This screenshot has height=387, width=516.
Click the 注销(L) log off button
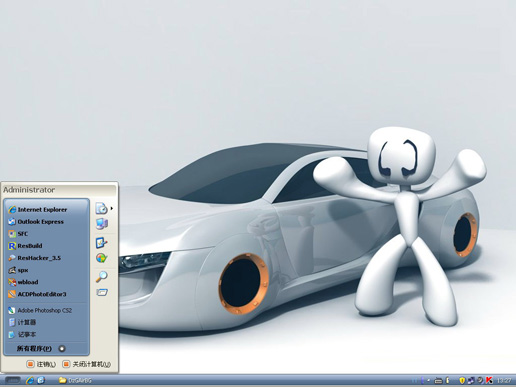pos(41,364)
